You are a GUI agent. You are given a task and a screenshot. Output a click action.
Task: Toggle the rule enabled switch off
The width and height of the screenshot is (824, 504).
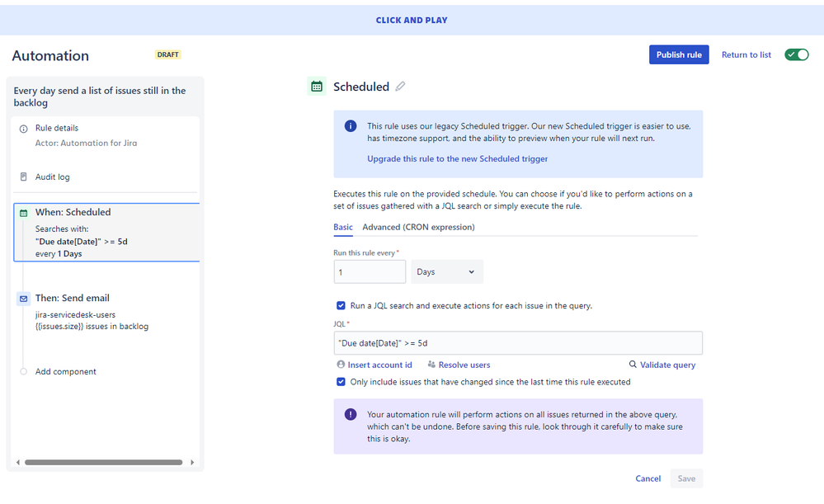(x=797, y=54)
